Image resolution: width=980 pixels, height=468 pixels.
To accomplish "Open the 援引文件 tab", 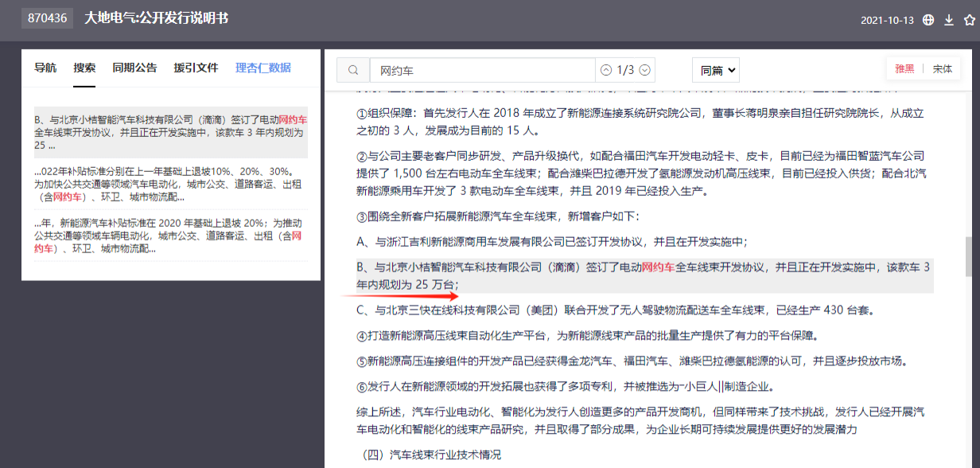I will pos(196,68).
